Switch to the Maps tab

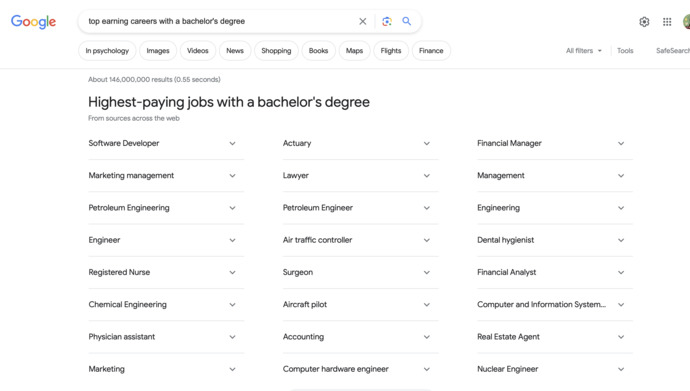[354, 51]
